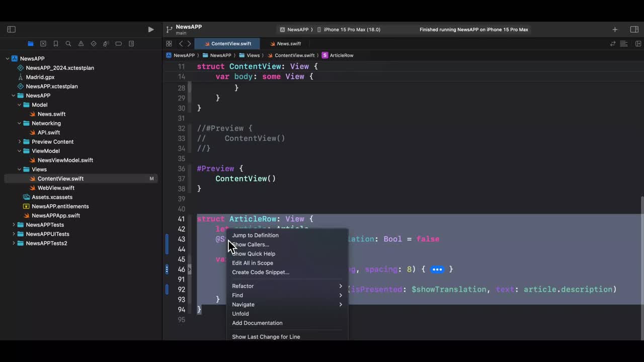Open the Bookmark navigator

[56, 44]
